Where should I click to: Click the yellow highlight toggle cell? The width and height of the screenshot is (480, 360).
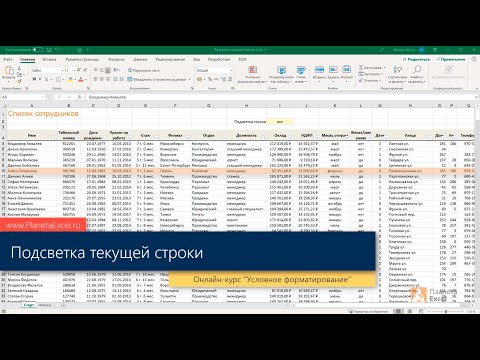click(x=280, y=122)
